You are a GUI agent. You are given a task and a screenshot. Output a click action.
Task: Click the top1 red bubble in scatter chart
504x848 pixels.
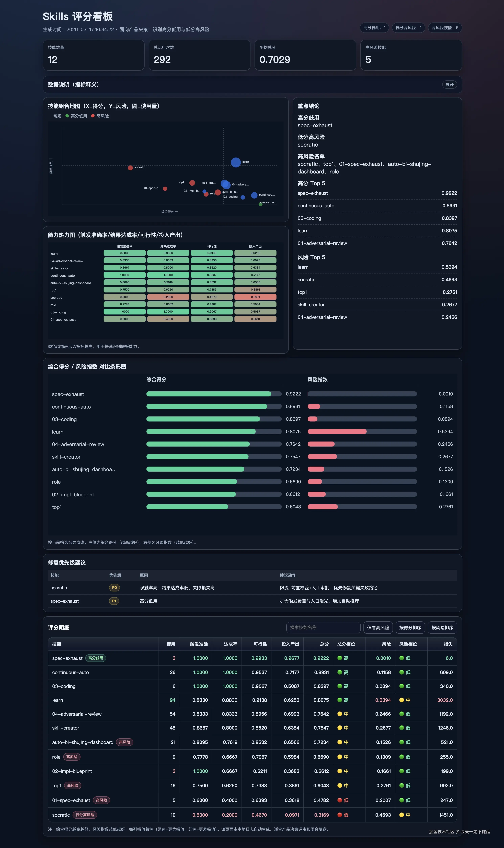pyautogui.click(x=192, y=183)
